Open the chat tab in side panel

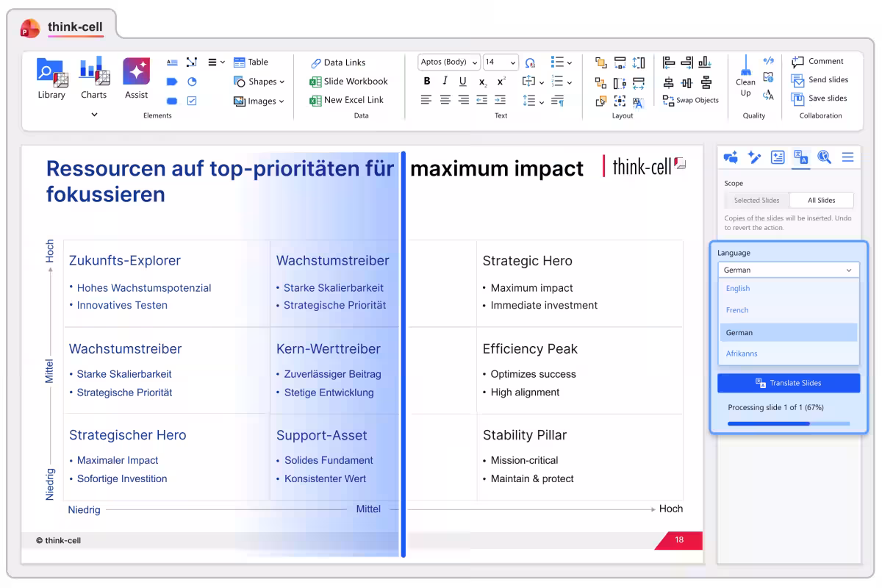[731, 157]
